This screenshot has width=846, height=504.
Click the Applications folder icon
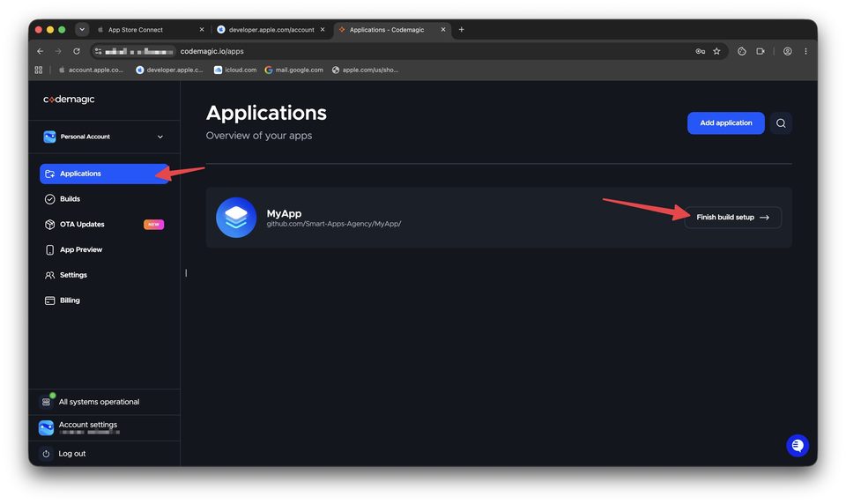[49, 174]
